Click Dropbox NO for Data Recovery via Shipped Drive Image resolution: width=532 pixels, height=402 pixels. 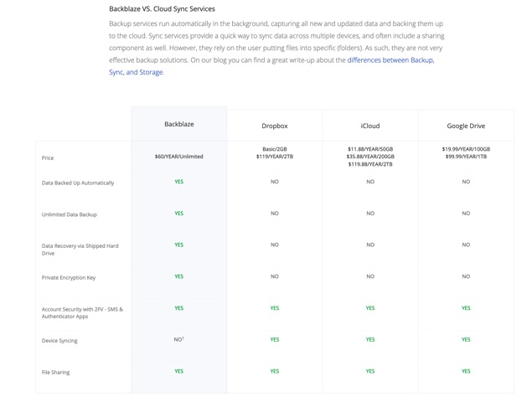pos(275,245)
